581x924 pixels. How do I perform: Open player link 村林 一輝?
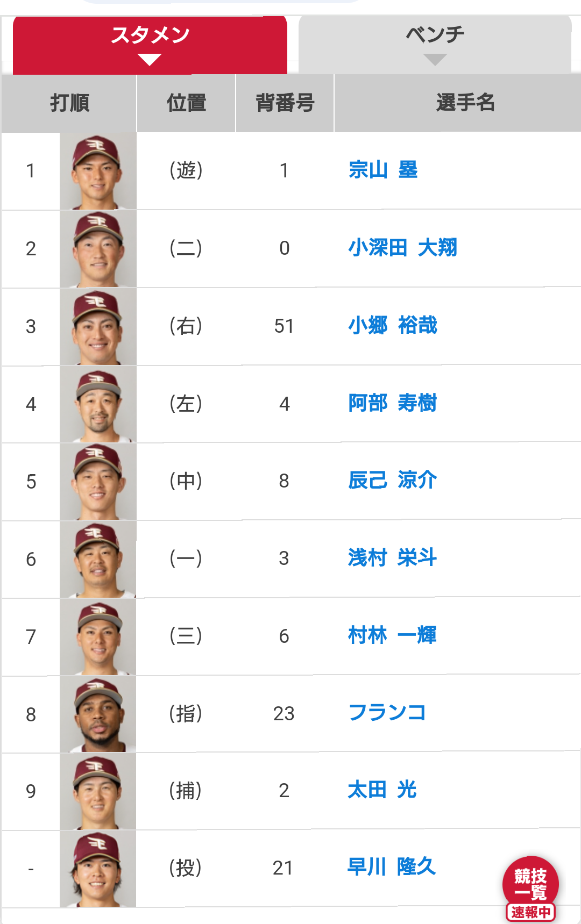tap(393, 635)
